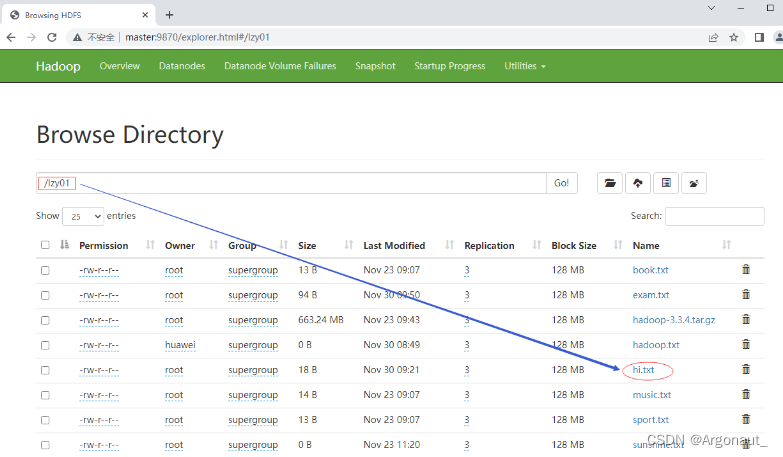
Task: Open the Snapshot nav item
Action: click(x=375, y=66)
